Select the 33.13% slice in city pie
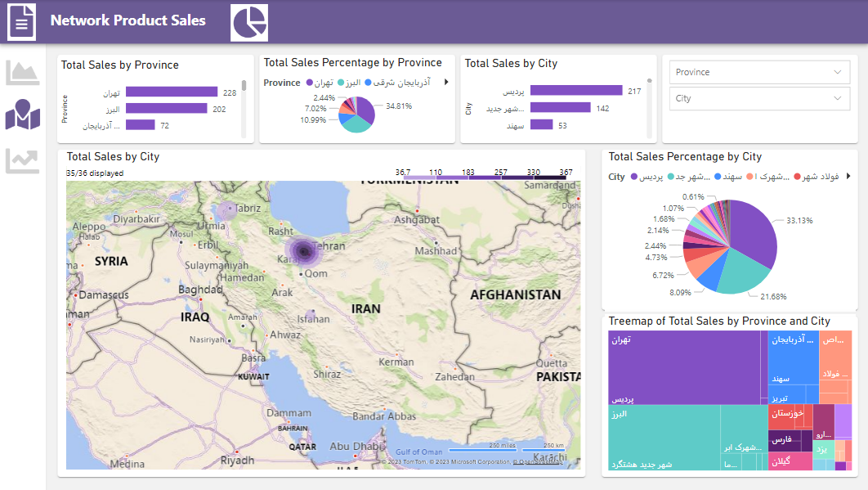868x490 pixels. tap(755, 230)
